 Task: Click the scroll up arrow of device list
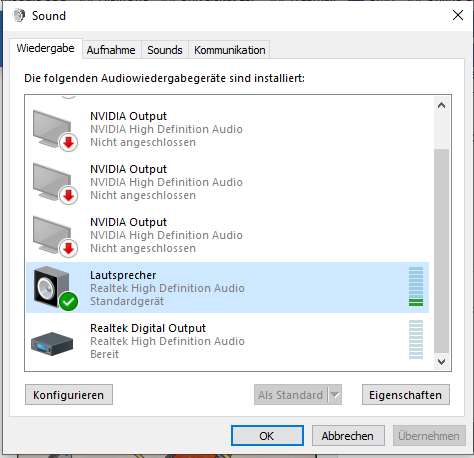tap(442, 105)
